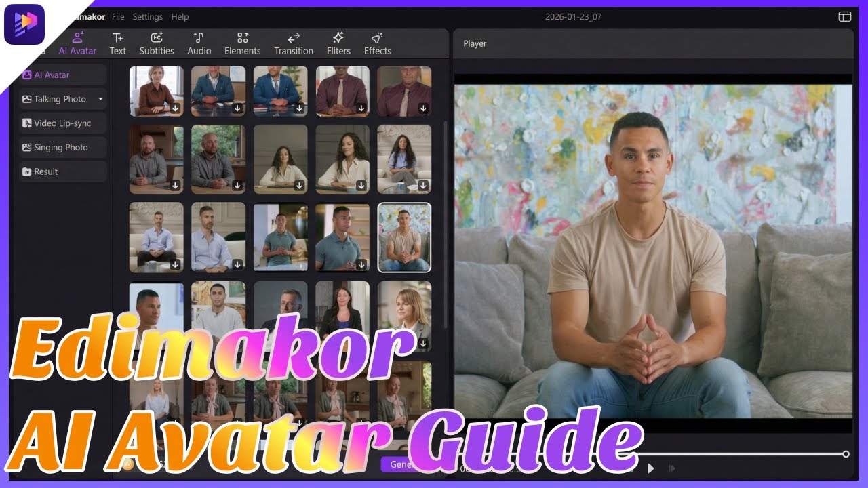The image size is (868, 488).
Task: Click the layout switcher icon at top right
Action: pos(844,17)
